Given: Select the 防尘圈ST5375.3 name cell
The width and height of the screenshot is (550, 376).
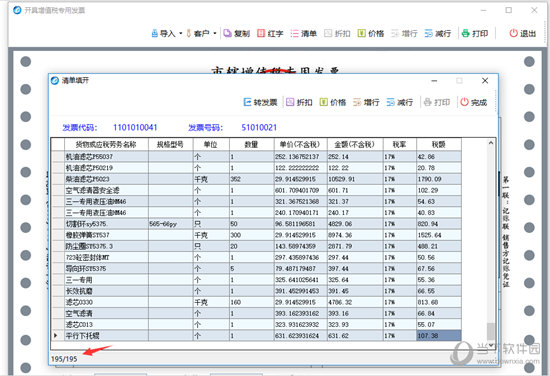Looking at the screenshot, I should [x=106, y=246].
